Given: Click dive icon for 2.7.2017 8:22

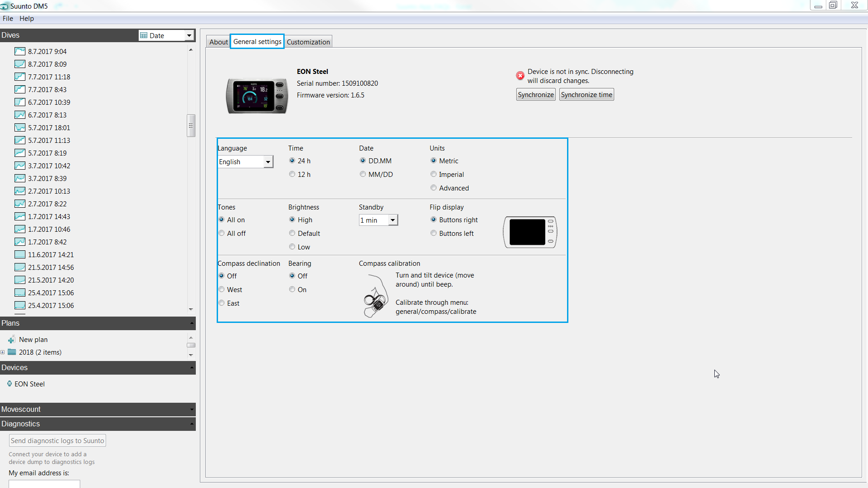Looking at the screenshot, I should [19, 204].
